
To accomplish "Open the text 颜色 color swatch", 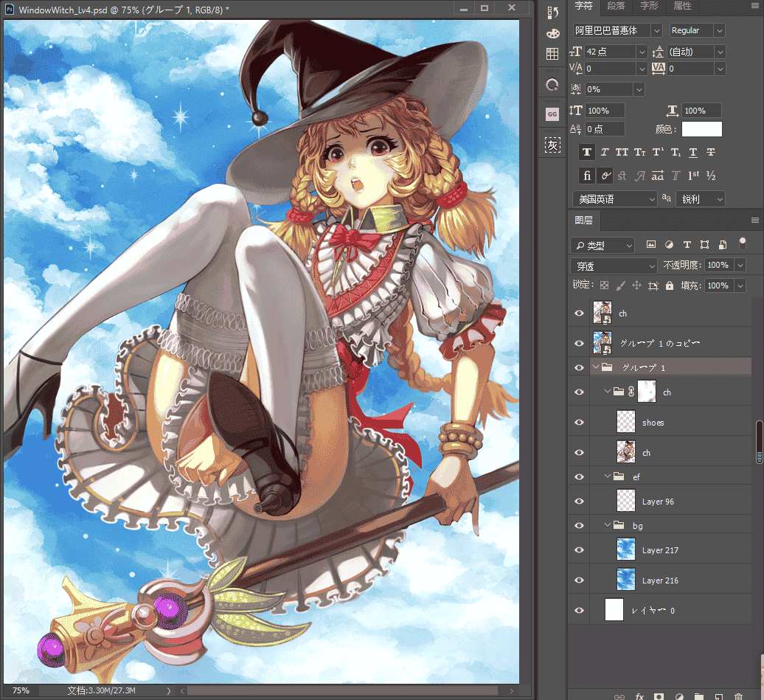I will pyautogui.click(x=701, y=129).
